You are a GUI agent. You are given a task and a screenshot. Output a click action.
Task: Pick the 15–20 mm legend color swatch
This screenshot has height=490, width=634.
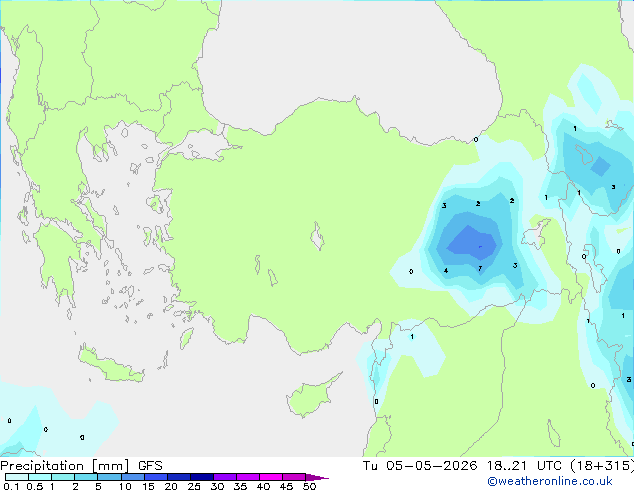[155, 477]
